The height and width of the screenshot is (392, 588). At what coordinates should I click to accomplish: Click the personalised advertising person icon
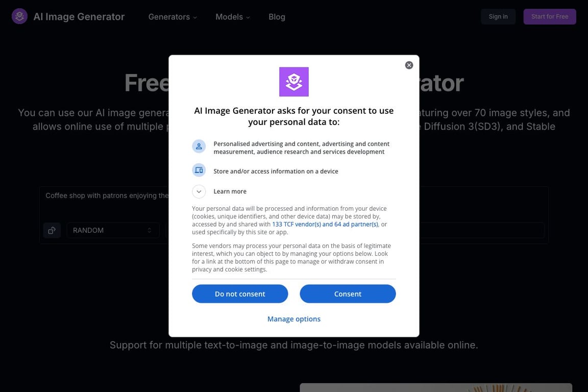[199, 146]
